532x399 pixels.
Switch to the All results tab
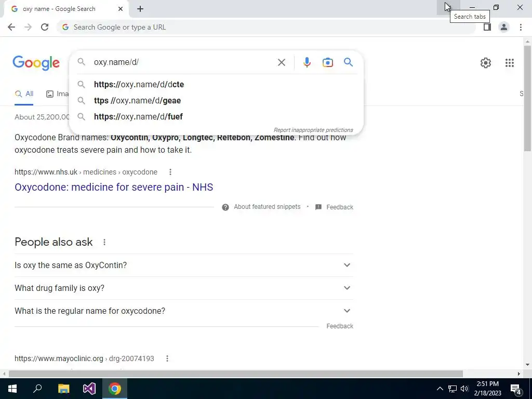pyautogui.click(x=24, y=94)
